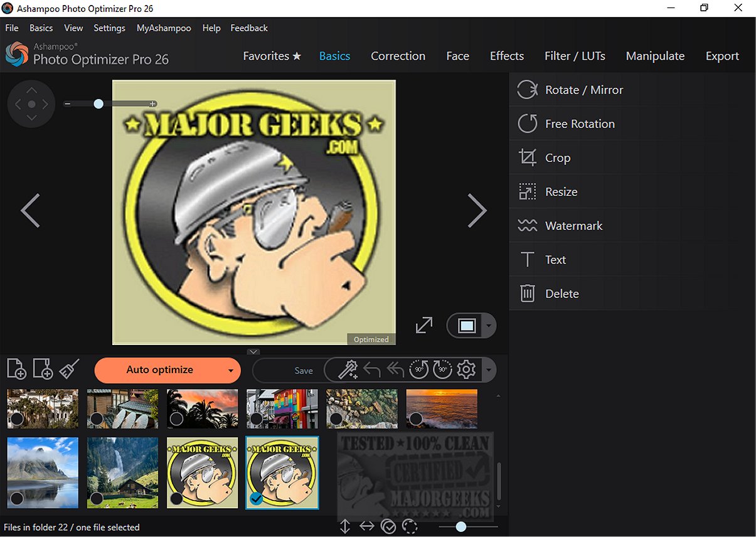This screenshot has height=537, width=756.
Task: Click the thumbnail size slider handle
Action: point(461,527)
